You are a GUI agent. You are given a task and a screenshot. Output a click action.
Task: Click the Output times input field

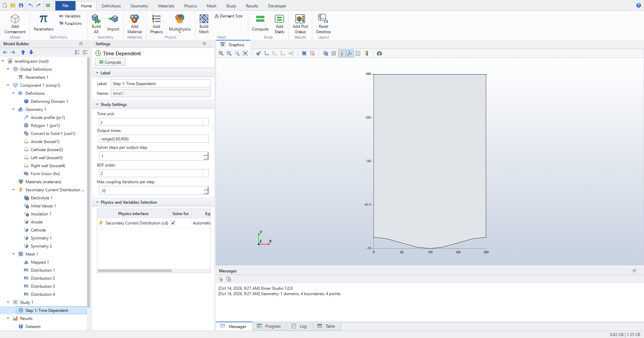154,139
